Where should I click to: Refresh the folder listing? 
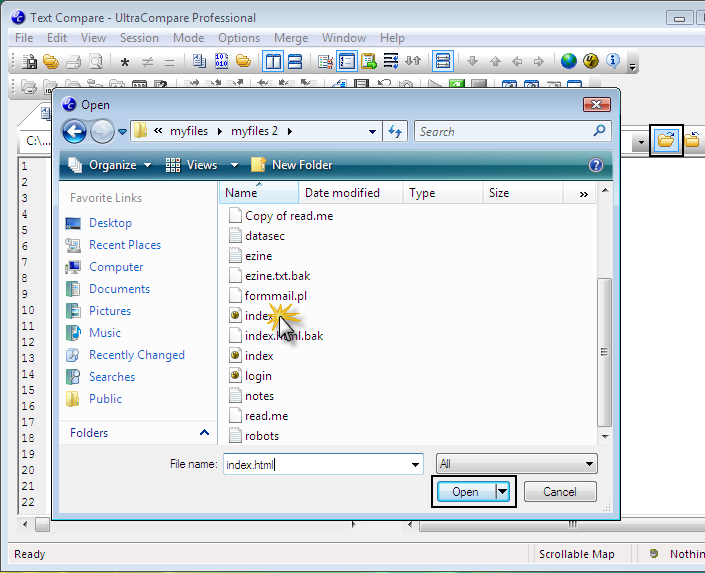pyautogui.click(x=395, y=131)
